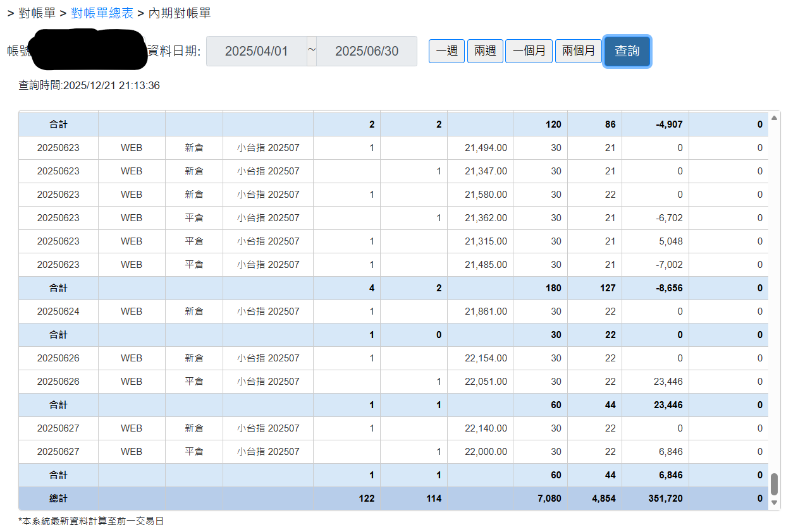Choose the 兩個月 range button

point(579,51)
